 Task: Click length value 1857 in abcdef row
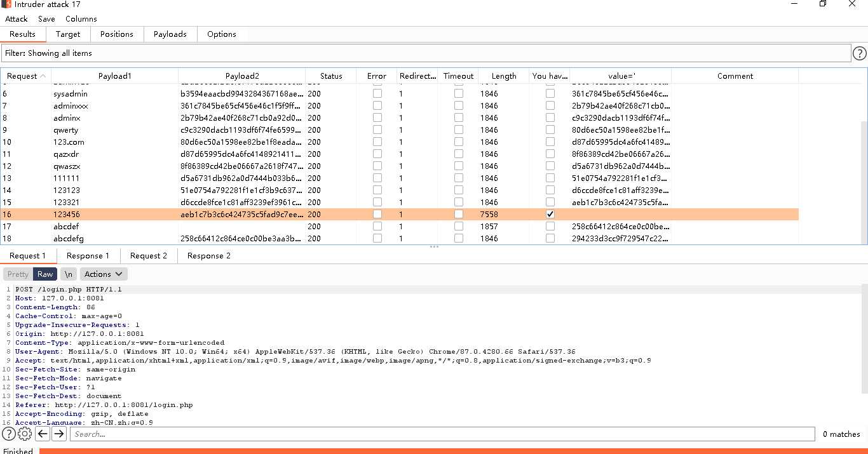pos(489,226)
